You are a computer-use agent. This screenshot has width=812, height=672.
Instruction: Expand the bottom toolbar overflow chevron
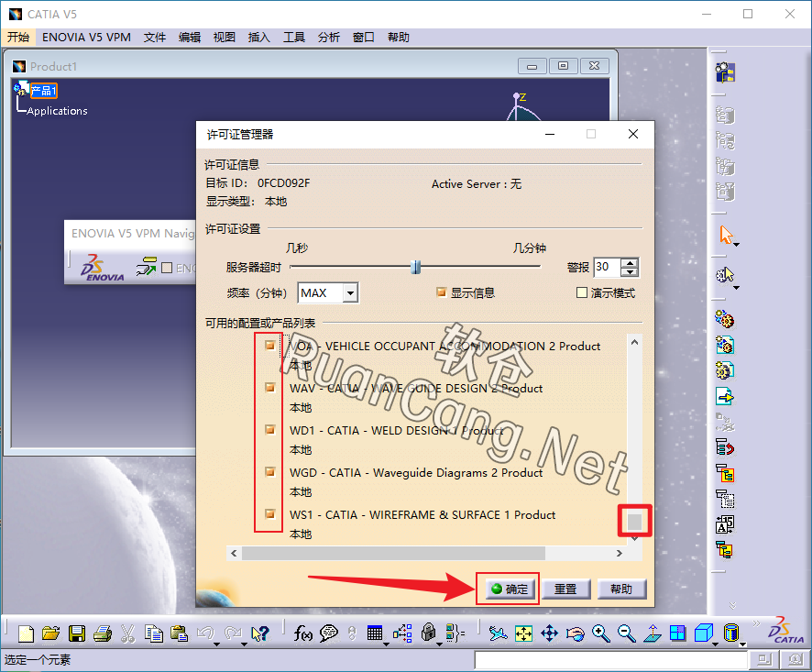point(756,622)
